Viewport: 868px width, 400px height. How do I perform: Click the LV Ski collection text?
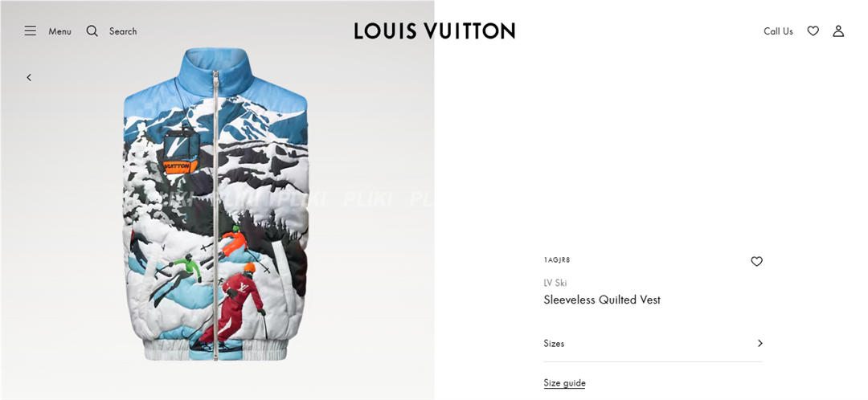pos(555,283)
